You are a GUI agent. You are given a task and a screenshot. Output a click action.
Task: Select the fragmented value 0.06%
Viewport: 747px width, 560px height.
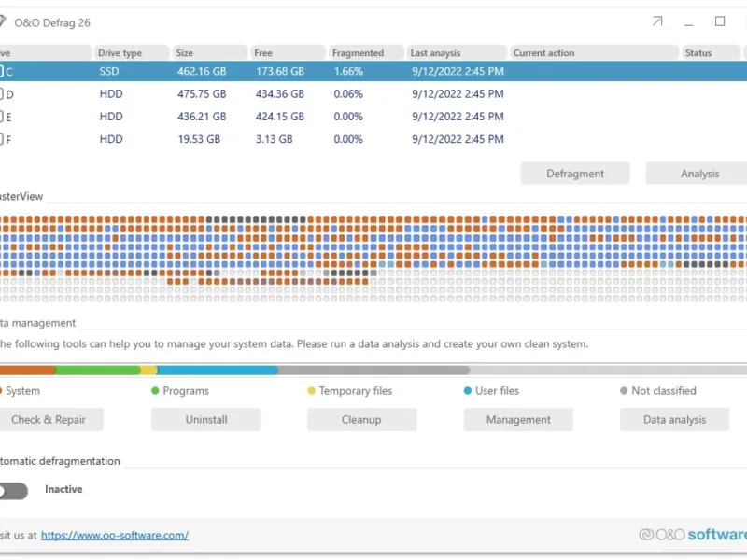(348, 94)
